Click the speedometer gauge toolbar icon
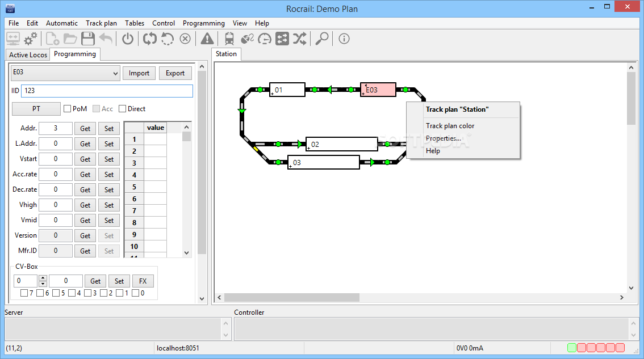This screenshot has width=644, height=359. tap(265, 39)
